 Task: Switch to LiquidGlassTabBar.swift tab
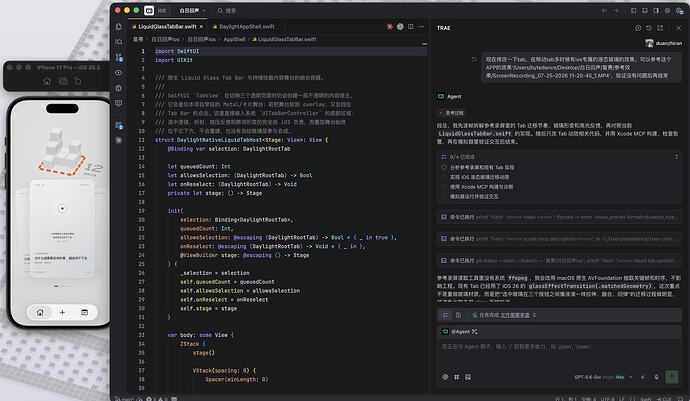pyautogui.click(x=167, y=27)
